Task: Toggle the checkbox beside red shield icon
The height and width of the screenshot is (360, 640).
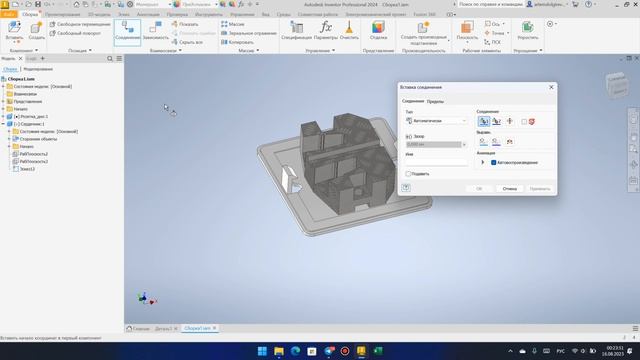Action: click(x=524, y=122)
